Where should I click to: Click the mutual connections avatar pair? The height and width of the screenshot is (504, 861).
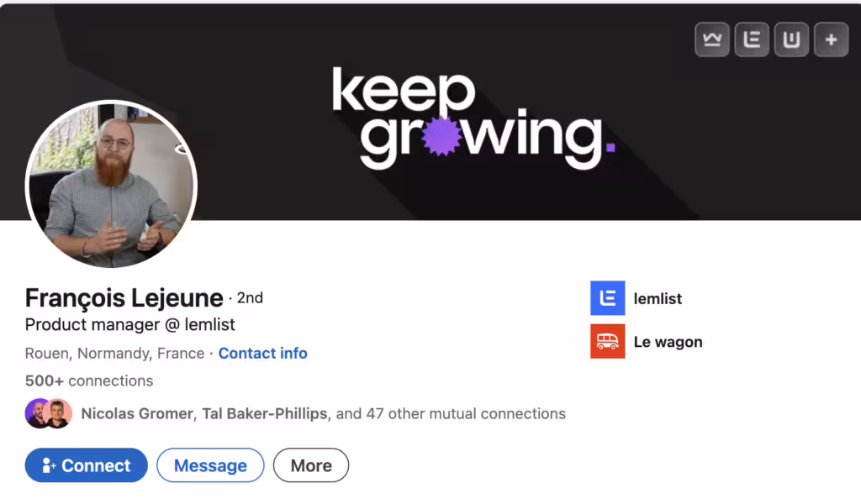49,413
